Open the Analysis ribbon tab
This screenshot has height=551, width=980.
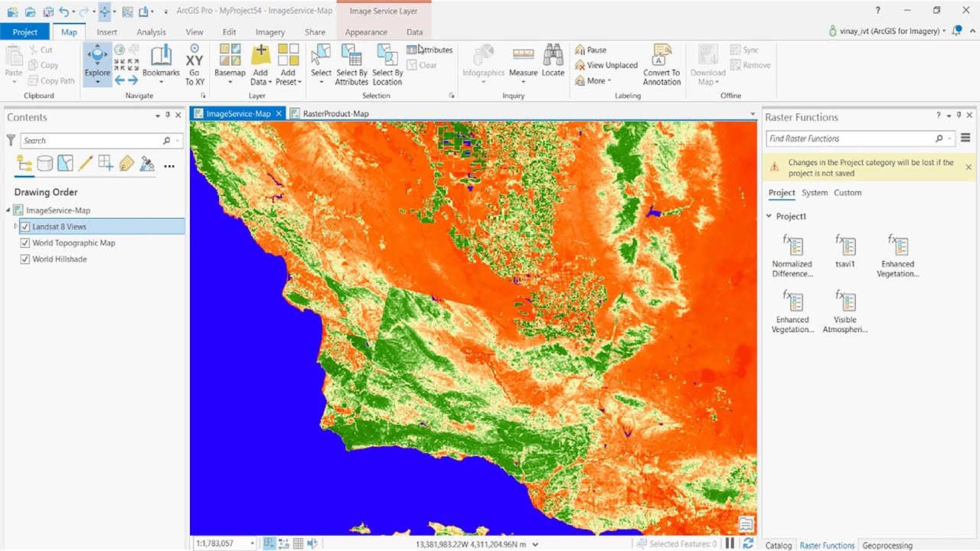tap(151, 32)
